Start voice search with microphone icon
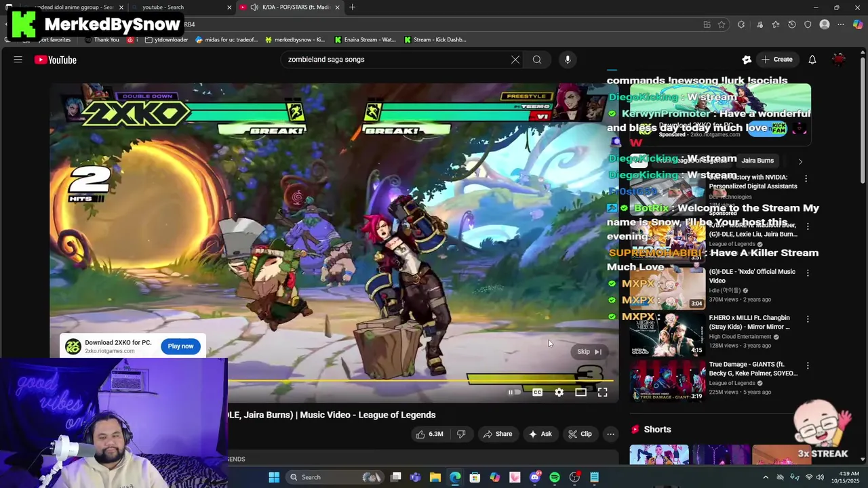The height and width of the screenshot is (488, 868). click(568, 60)
